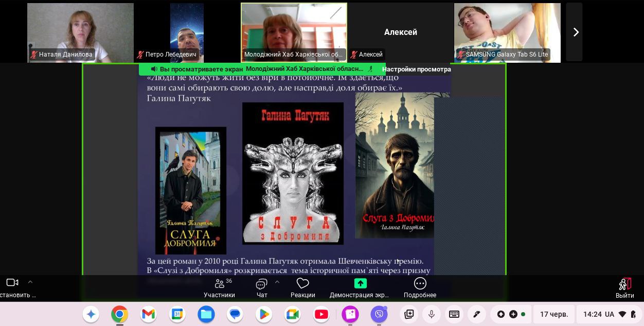
Task: Open Настройки просмотра view options dropdown
Action: (417, 69)
